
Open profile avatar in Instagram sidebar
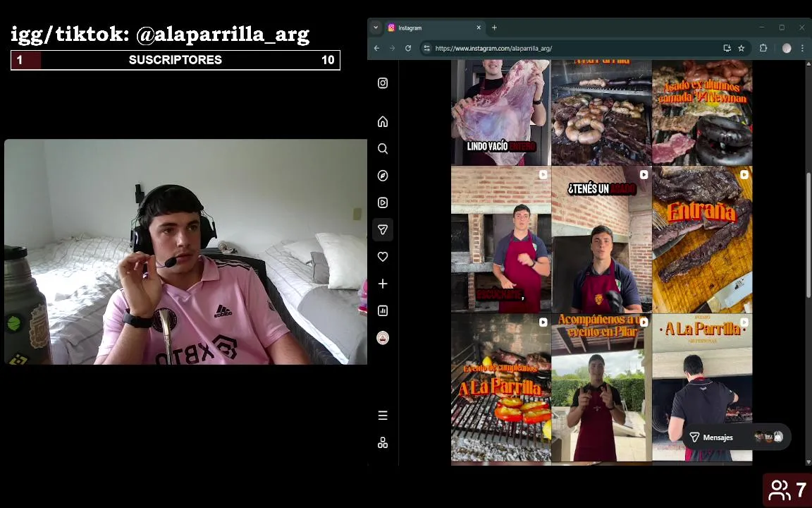pyautogui.click(x=383, y=338)
